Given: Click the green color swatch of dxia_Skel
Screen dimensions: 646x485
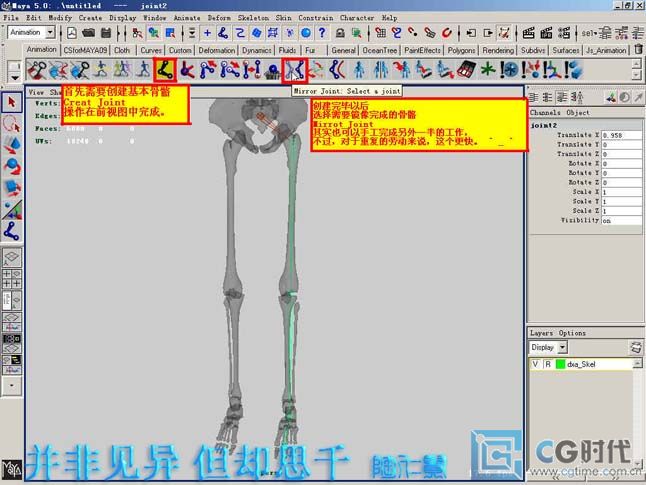Looking at the screenshot, I should click(x=560, y=364).
